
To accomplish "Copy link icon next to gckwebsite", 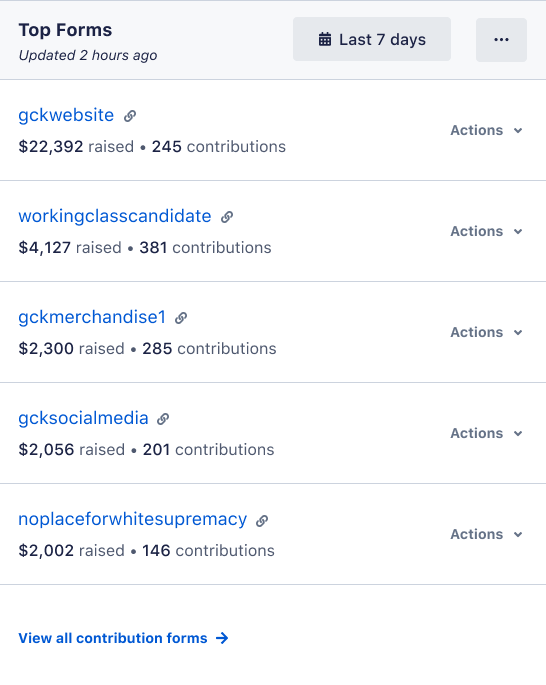I will tap(130, 116).
